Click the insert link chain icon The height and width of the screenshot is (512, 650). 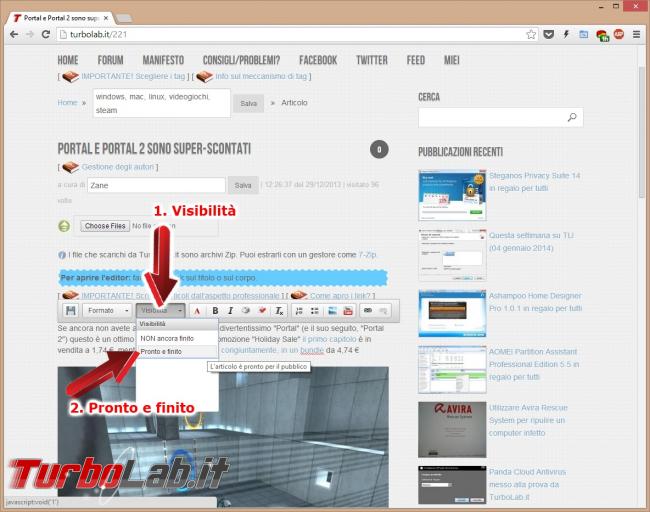click(368, 311)
